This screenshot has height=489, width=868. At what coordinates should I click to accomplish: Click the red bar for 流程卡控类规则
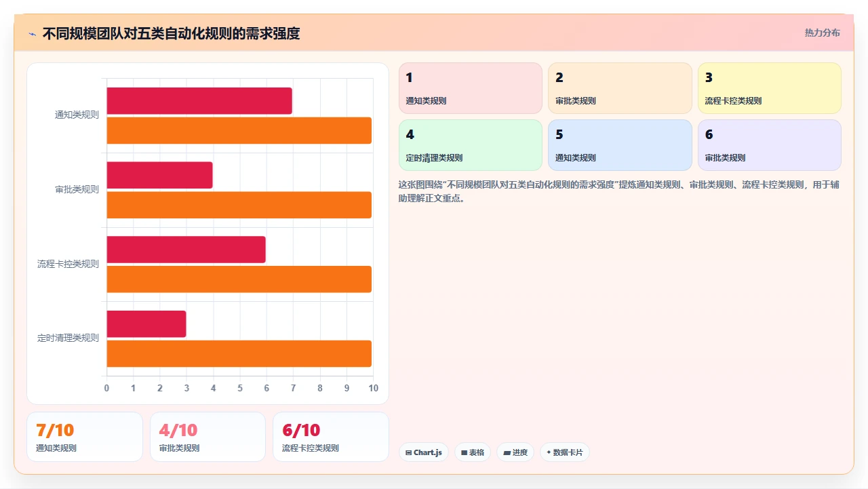coord(186,250)
